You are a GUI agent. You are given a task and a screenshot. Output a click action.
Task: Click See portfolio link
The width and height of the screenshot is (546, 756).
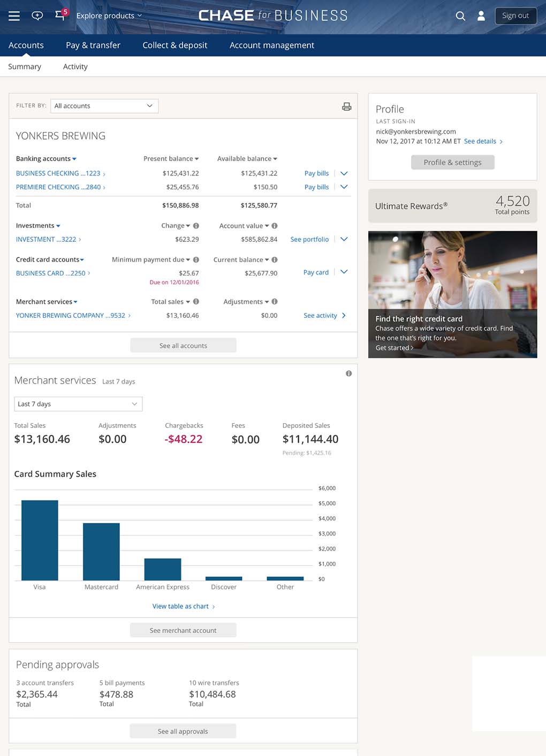click(x=309, y=240)
